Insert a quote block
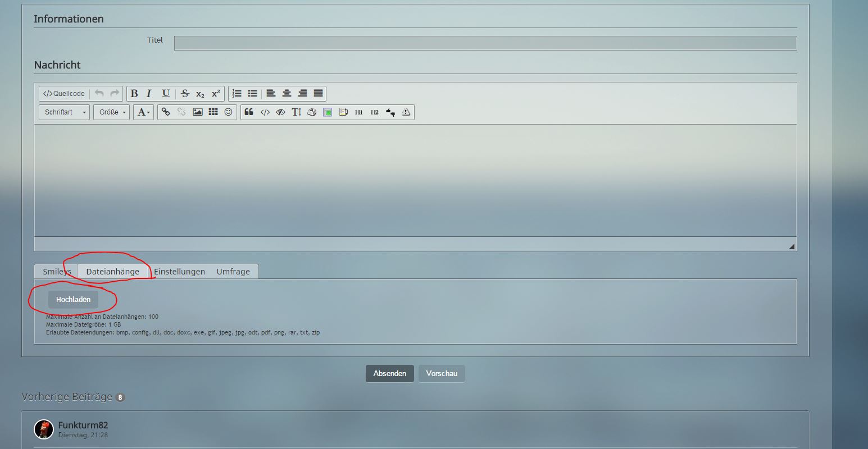Viewport: 868px width, 449px height. (x=249, y=112)
